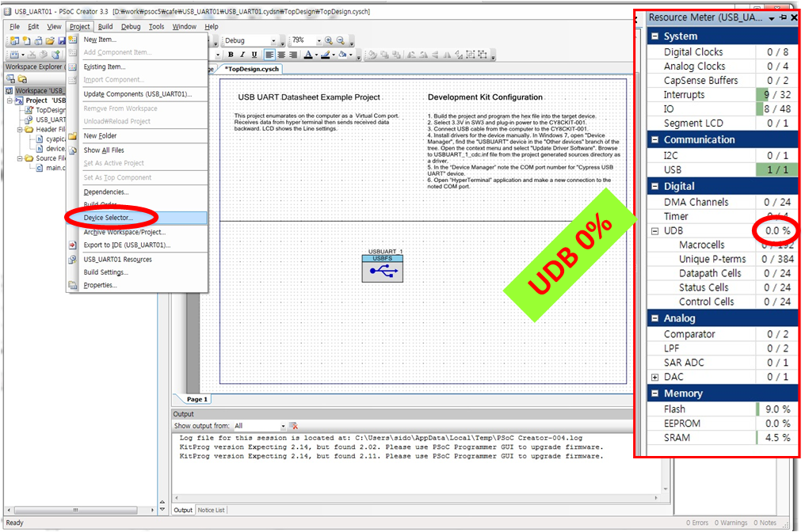This screenshot has width=805, height=532.
Task: Expand the DAC entry in Resource Meter
Action: [x=655, y=377]
